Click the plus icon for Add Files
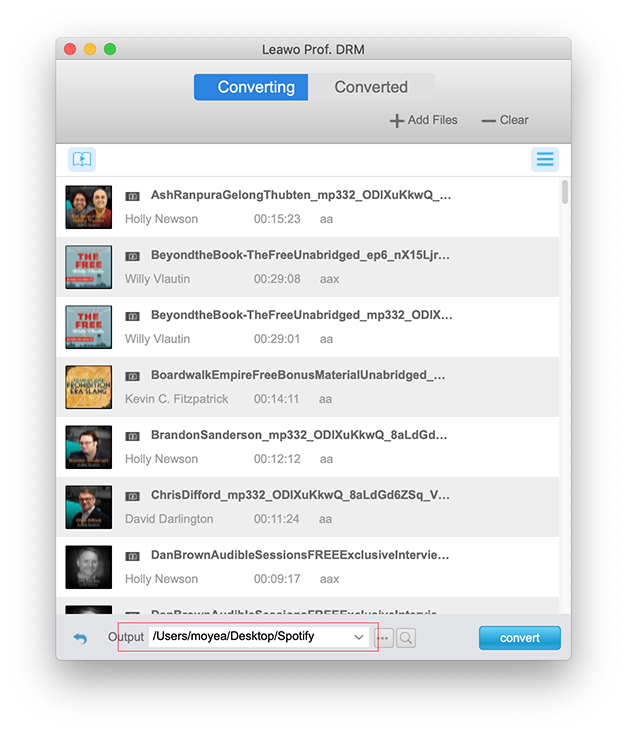This screenshot has width=627, height=734. [397, 120]
